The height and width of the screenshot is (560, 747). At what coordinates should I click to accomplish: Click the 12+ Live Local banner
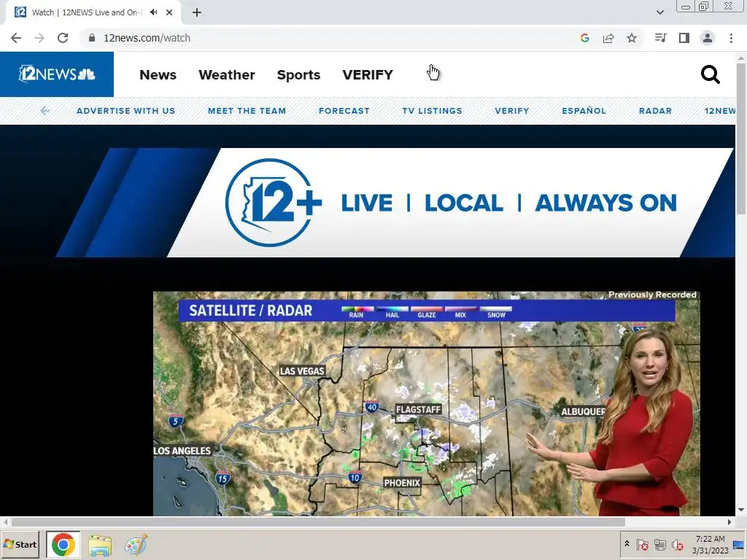tap(395, 203)
